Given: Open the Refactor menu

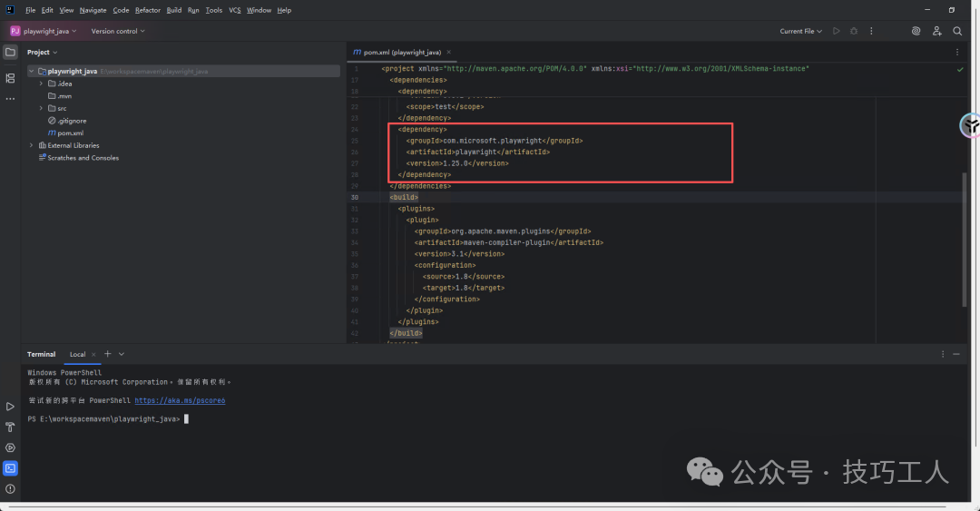Looking at the screenshot, I should (x=148, y=10).
